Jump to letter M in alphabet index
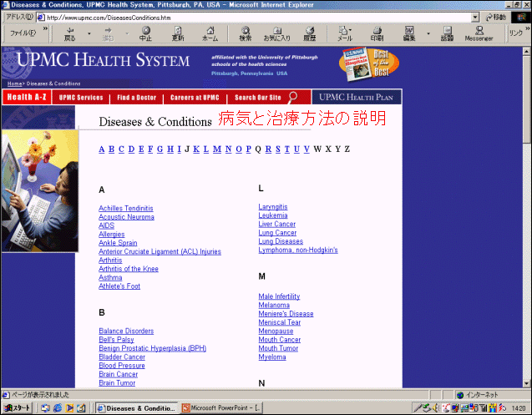This screenshot has height=415, width=532. point(216,149)
